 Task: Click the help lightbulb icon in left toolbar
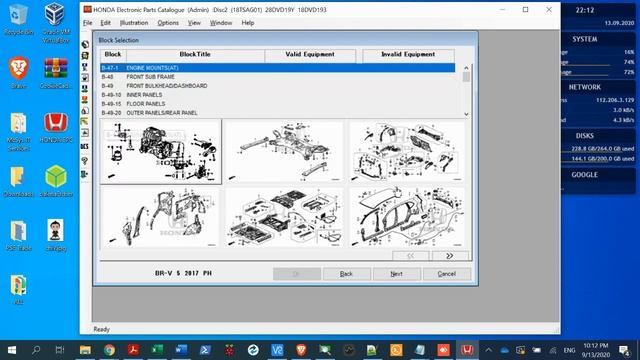pos(84,161)
